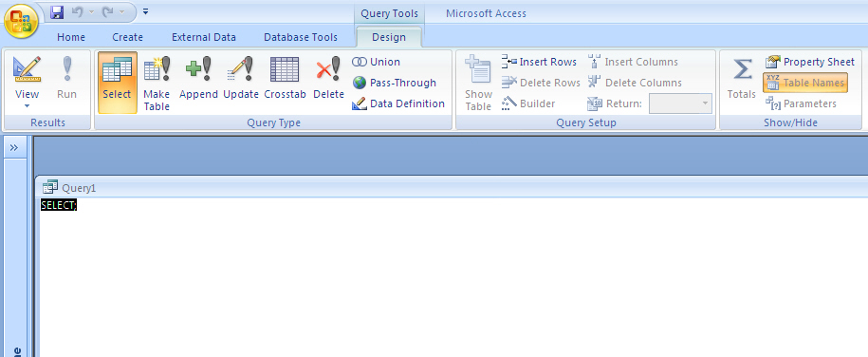
Task: Toggle the Property Sheet pane
Action: click(810, 62)
